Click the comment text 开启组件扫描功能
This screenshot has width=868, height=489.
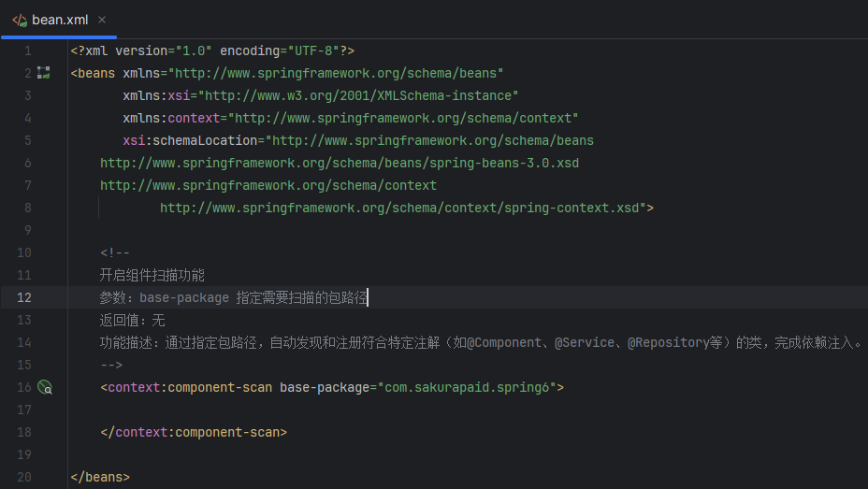click(152, 275)
